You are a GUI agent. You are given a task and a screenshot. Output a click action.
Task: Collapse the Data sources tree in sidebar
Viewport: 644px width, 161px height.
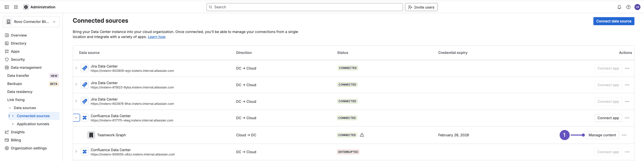click(x=10, y=108)
